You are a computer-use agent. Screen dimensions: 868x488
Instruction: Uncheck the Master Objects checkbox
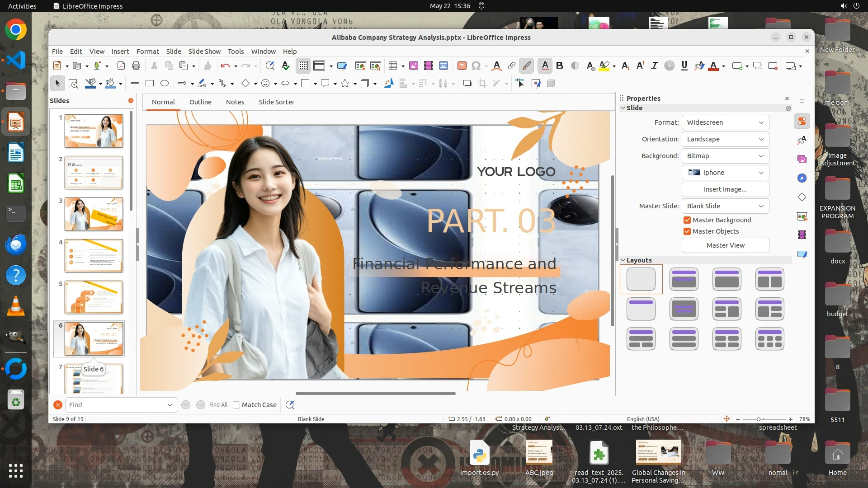687,231
